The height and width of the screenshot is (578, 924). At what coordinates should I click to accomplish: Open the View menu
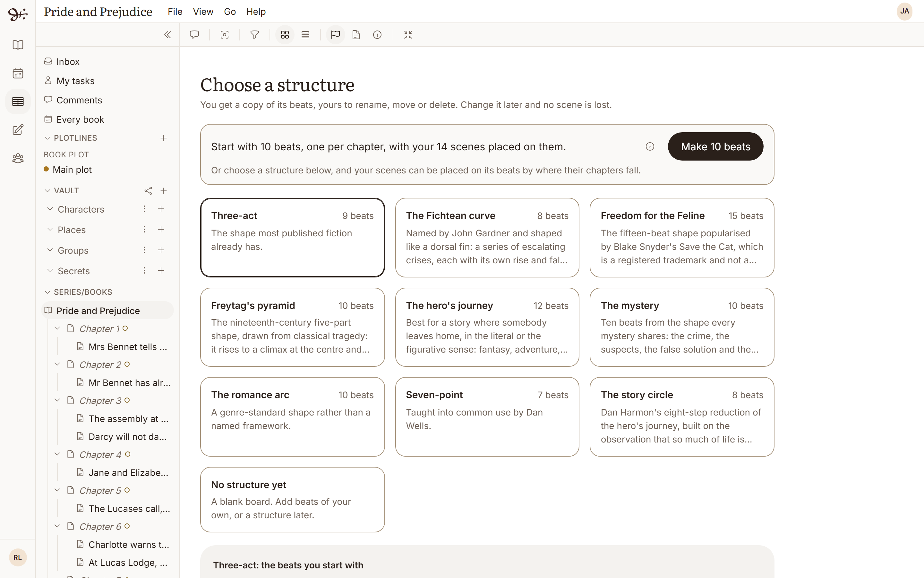pos(203,12)
